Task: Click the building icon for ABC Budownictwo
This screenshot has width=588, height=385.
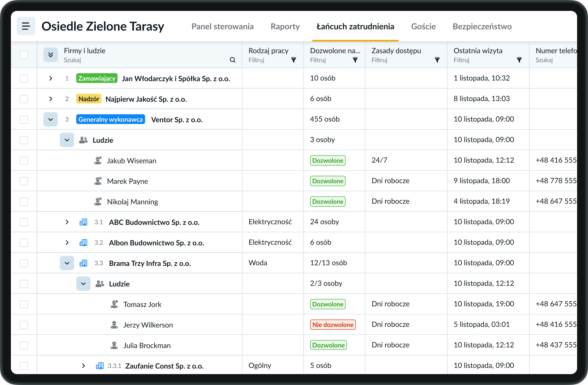Action: [x=83, y=222]
